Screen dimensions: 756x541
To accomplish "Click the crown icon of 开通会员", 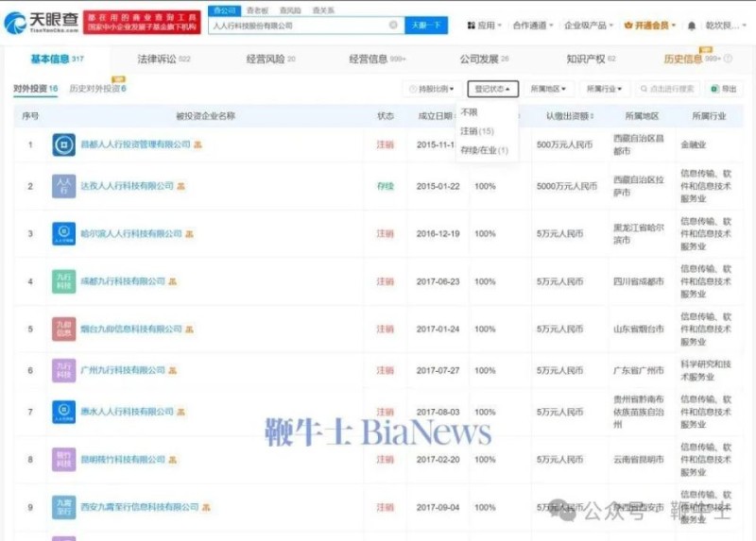I will tap(628, 25).
